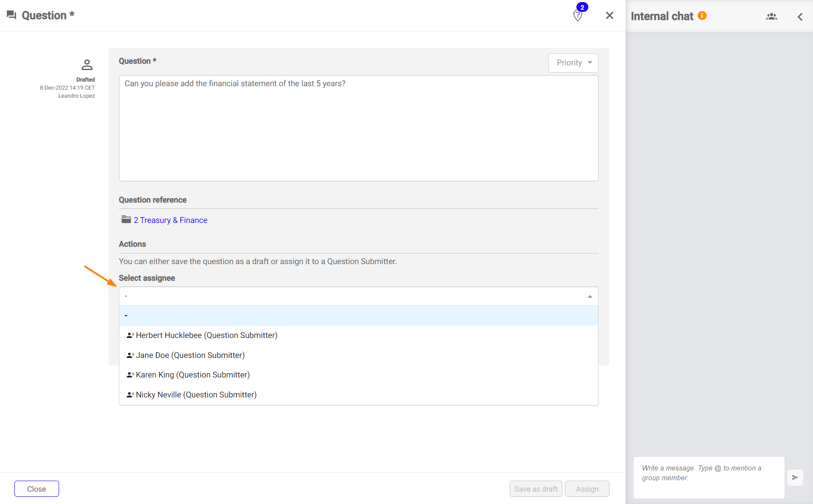Open the Priority dropdown
The image size is (813, 504).
573,63
